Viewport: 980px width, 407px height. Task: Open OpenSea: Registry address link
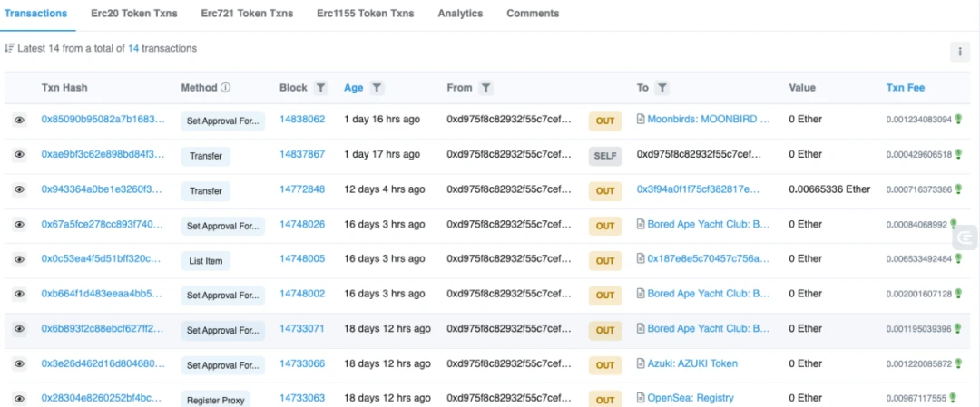tap(691, 398)
